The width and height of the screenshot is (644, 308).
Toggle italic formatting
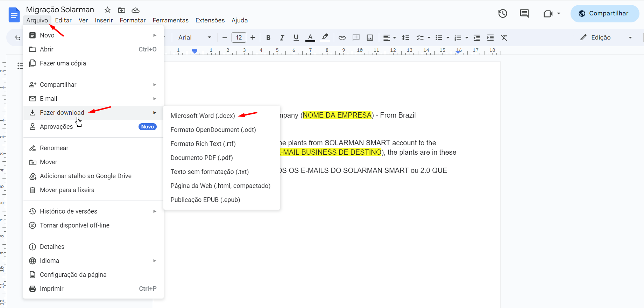(282, 38)
